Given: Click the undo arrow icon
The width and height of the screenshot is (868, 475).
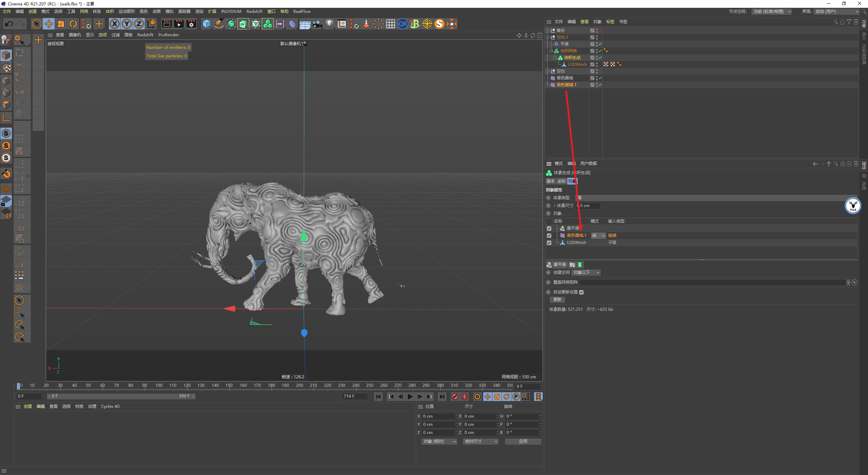Looking at the screenshot, I should tap(9, 24).
